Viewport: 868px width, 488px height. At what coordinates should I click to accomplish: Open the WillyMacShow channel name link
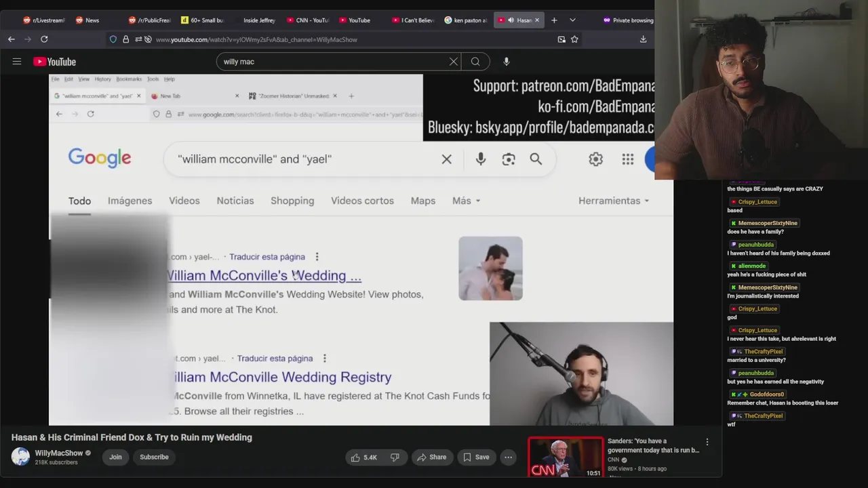(59, 453)
